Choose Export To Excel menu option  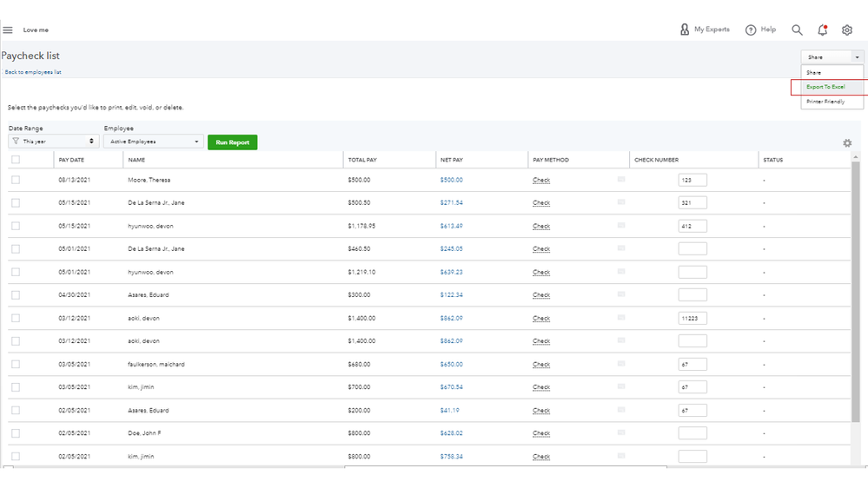click(825, 87)
